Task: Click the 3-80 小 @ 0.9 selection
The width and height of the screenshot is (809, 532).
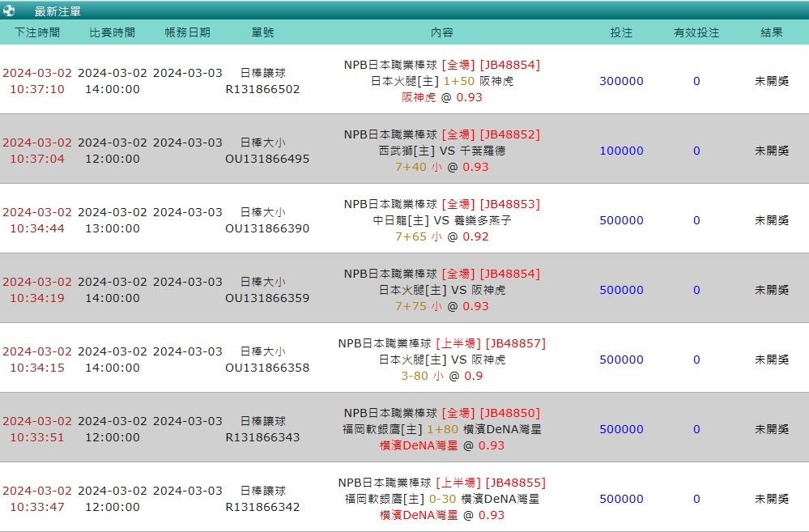Action: (x=442, y=377)
